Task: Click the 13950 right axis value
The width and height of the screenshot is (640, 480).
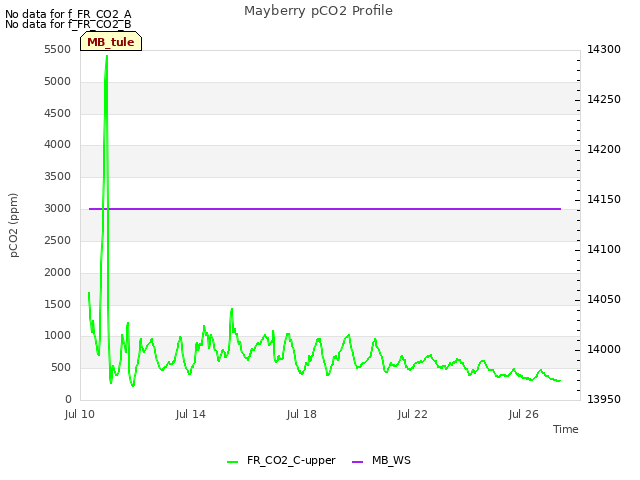Action: (604, 399)
